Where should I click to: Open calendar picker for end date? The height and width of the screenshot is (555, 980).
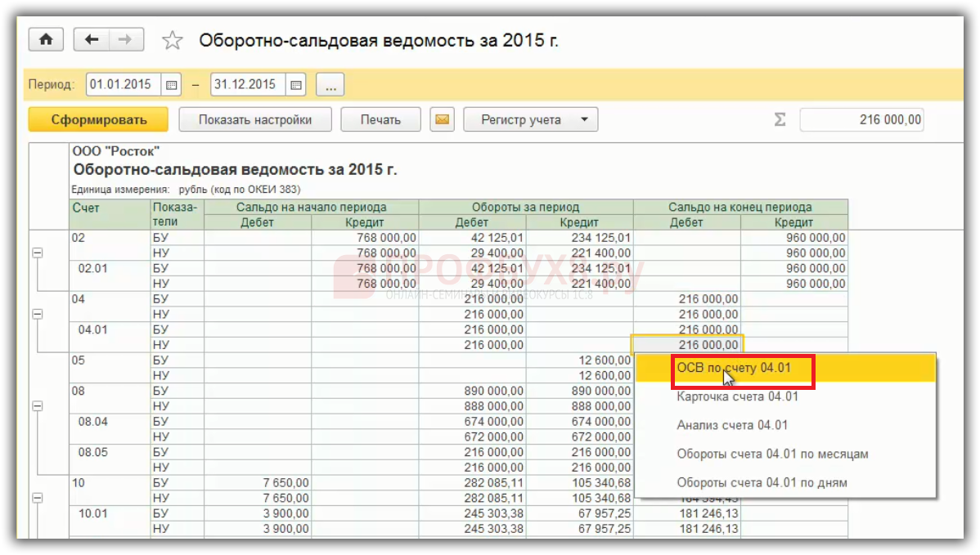pos(296,84)
